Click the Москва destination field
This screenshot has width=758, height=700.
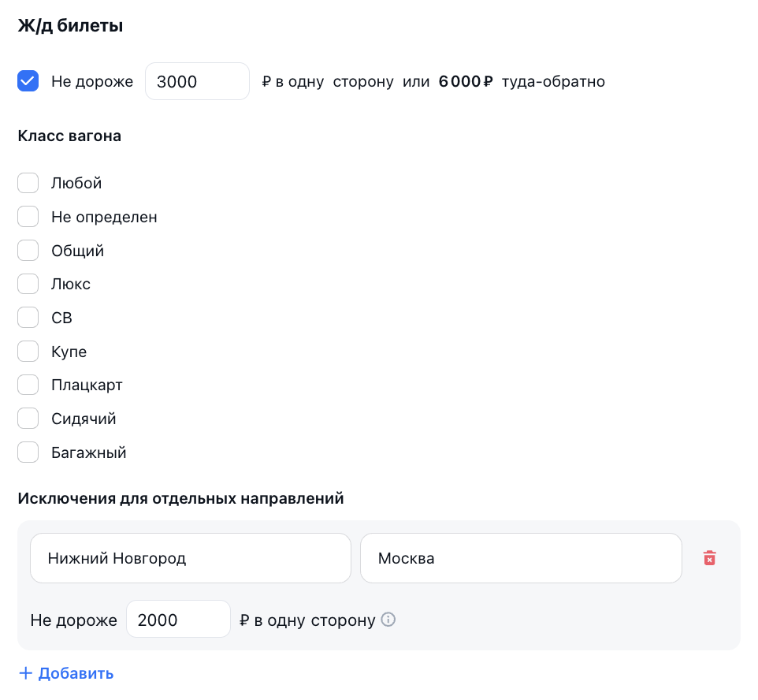point(520,558)
